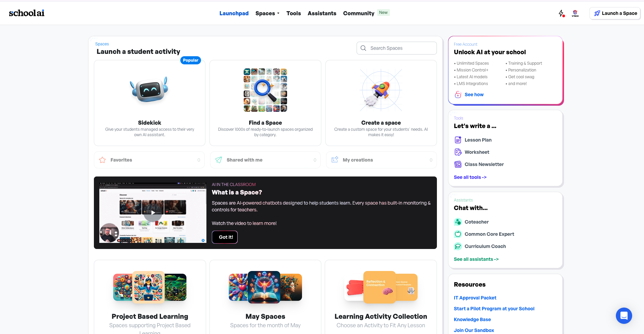Screen dimensions: 644x334
Task: Open the Community menu item
Action: [x=359, y=13]
